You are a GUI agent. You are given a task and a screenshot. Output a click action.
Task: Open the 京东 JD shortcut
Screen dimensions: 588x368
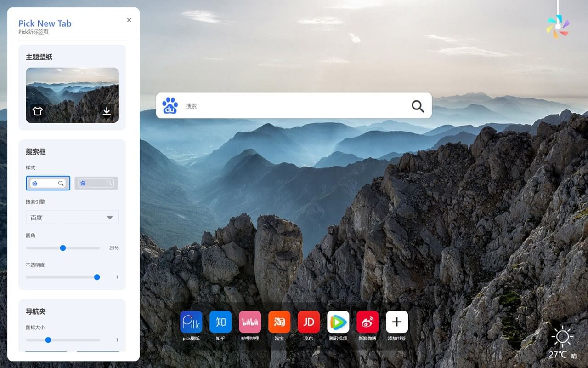click(x=309, y=322)
